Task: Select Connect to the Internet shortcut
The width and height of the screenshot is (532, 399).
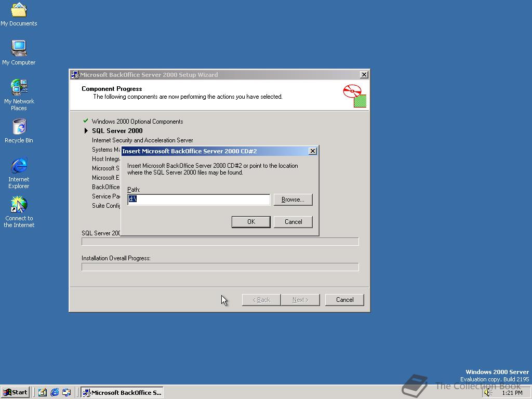Action: (19, 212)
